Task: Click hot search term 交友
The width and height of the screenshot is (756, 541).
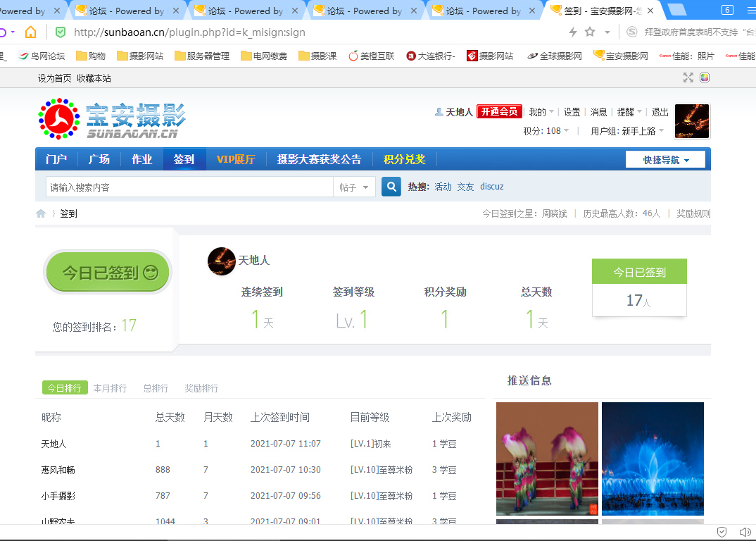Action: [x=465, y=187]
